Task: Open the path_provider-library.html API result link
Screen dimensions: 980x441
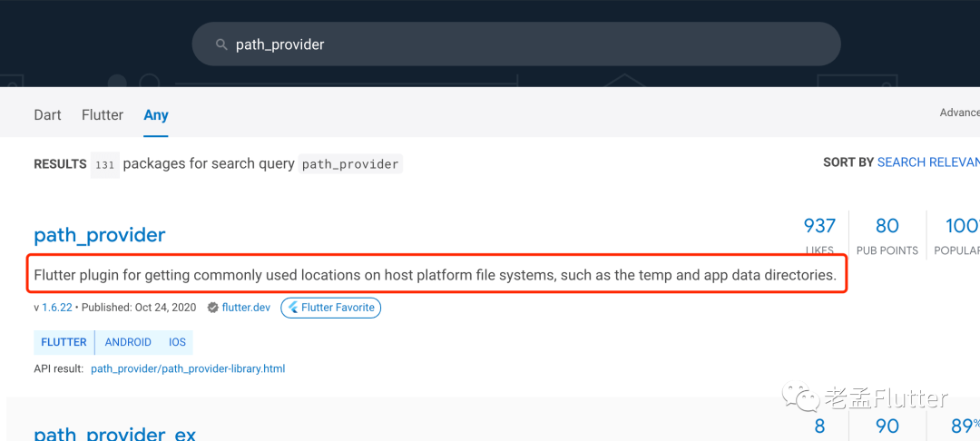Action: tap(188, 368)
